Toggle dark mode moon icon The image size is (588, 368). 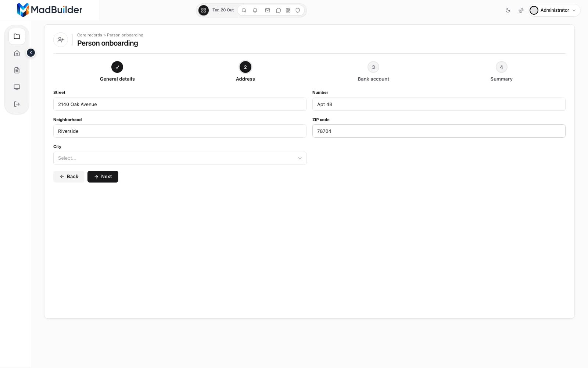pos(508,10)
